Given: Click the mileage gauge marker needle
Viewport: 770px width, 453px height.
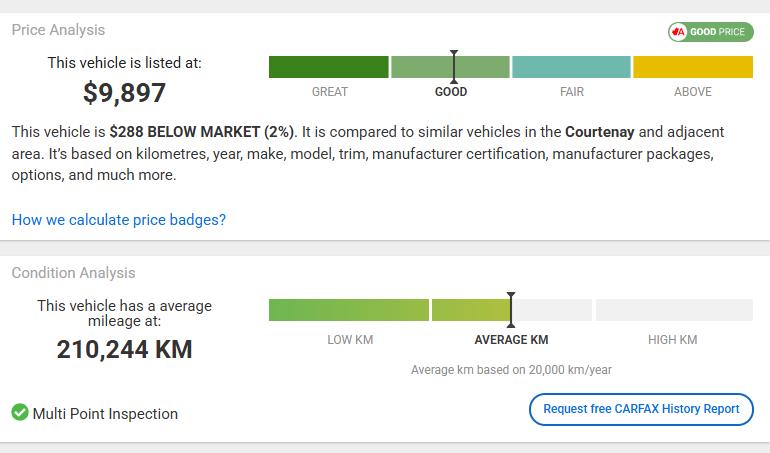Looking at the screenshot, I should [511, 310].
